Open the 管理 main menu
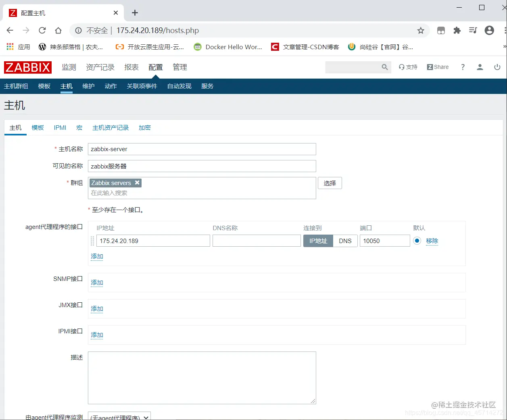Image resolution: width=507 pixels, height=420 pixels. [180, 67]
